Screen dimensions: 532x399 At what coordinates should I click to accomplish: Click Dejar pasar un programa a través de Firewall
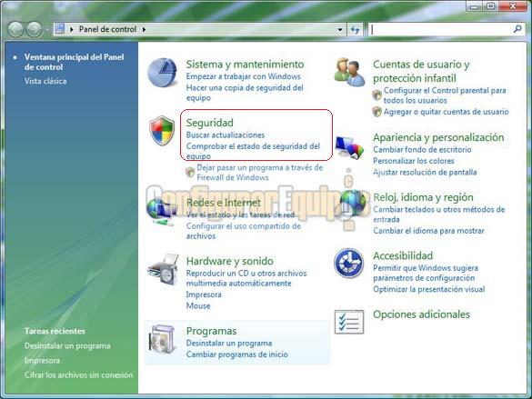[259, 173]
